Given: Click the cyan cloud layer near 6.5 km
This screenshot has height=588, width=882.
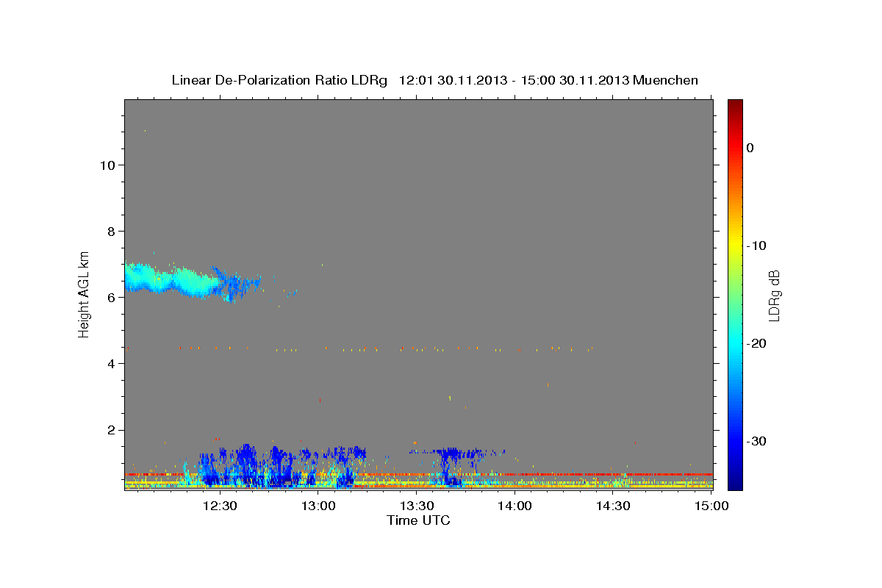Looking at the screenshot, I should [173, 280].
